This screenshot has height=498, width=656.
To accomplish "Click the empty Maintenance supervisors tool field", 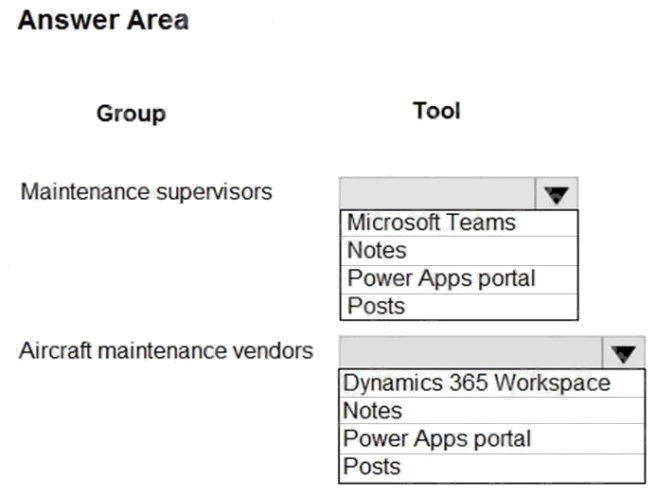I will click(x=437, y=194).
